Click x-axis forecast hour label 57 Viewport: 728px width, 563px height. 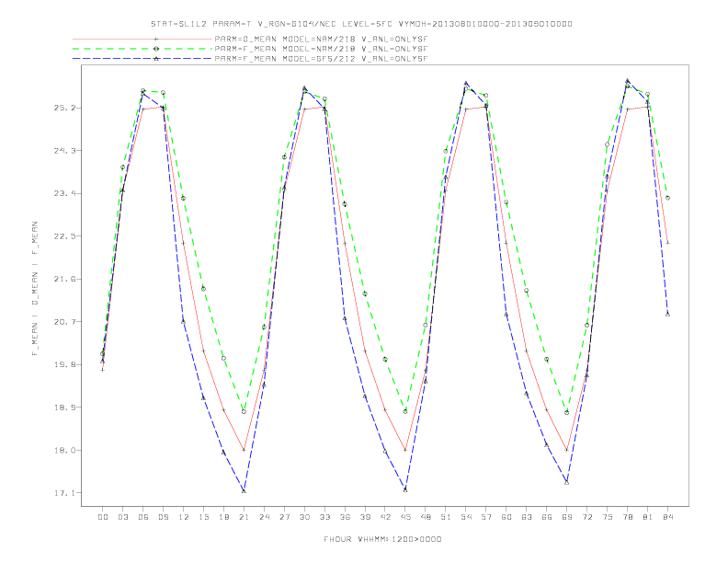pos(486,517)
